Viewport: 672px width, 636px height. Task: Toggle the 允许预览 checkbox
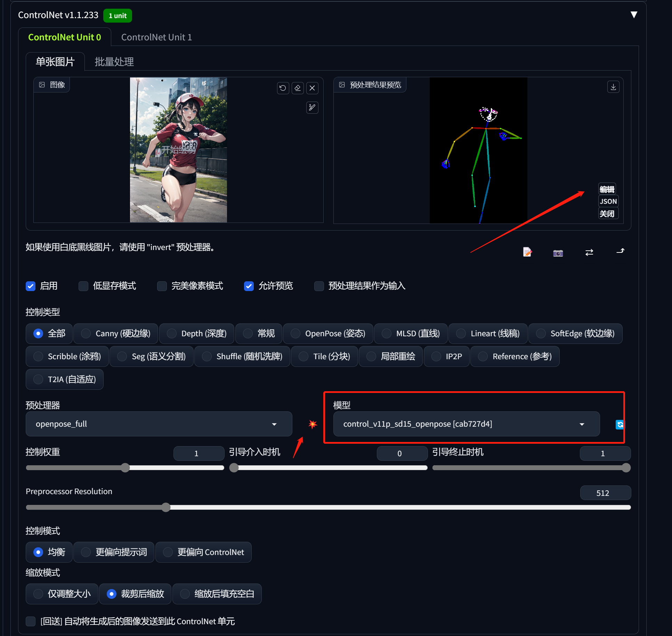pyautogui.click(x=249, y=286)
